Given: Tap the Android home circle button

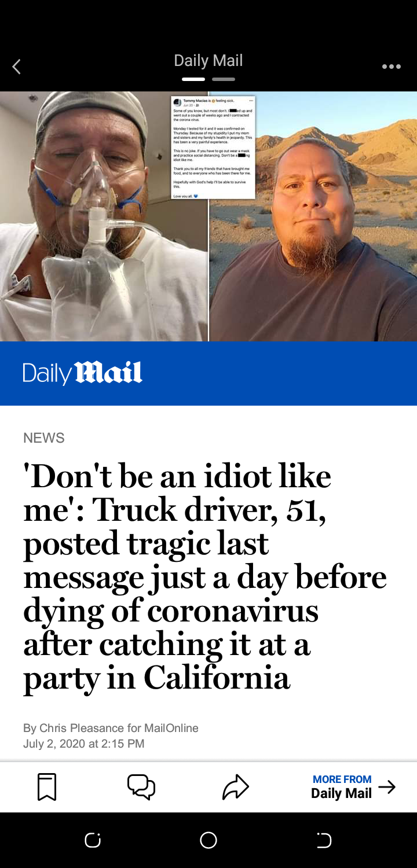Looking at the screenshot, I should coord(209,840).
